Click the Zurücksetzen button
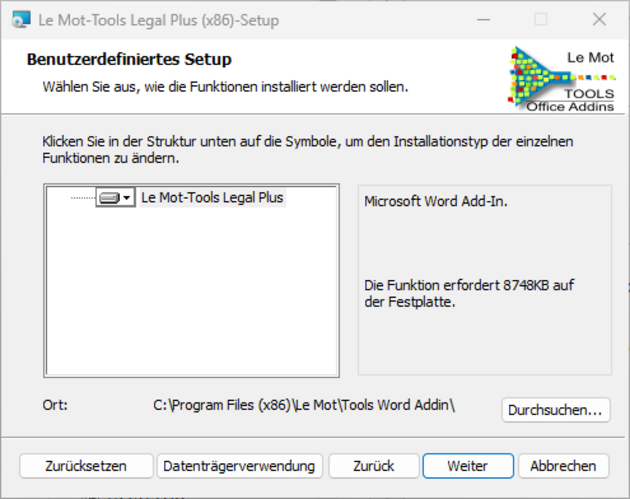This screenshot has height=499, width=630. coord(86,466)
